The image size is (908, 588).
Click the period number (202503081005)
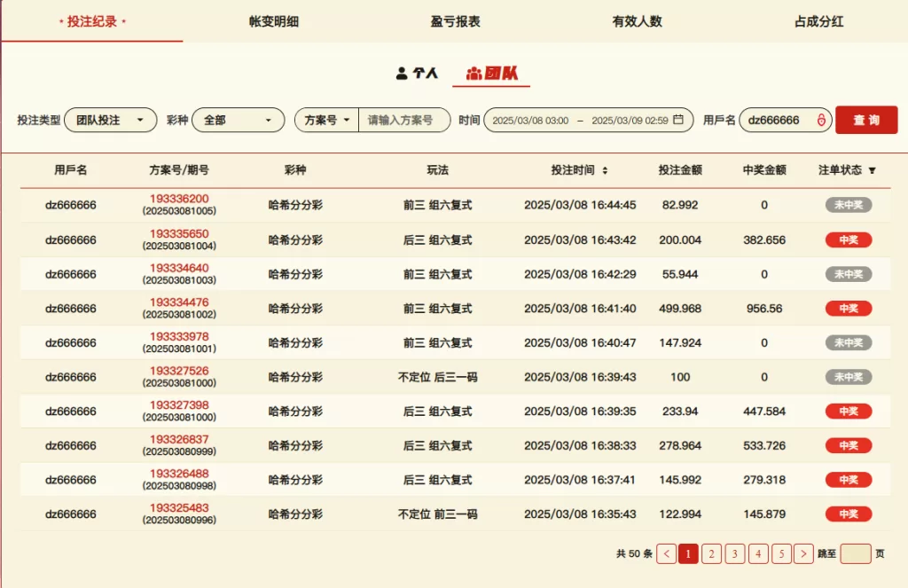[179, 211]
